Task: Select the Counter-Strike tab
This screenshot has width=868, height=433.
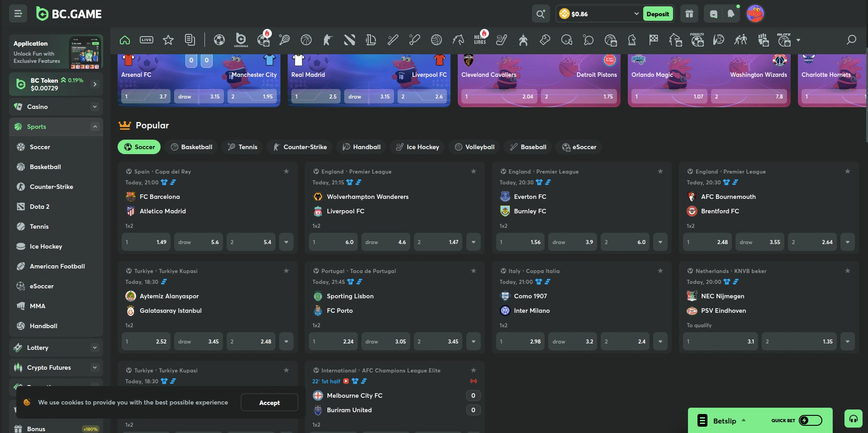Action: pyautogui.click(x=299, y=147)
